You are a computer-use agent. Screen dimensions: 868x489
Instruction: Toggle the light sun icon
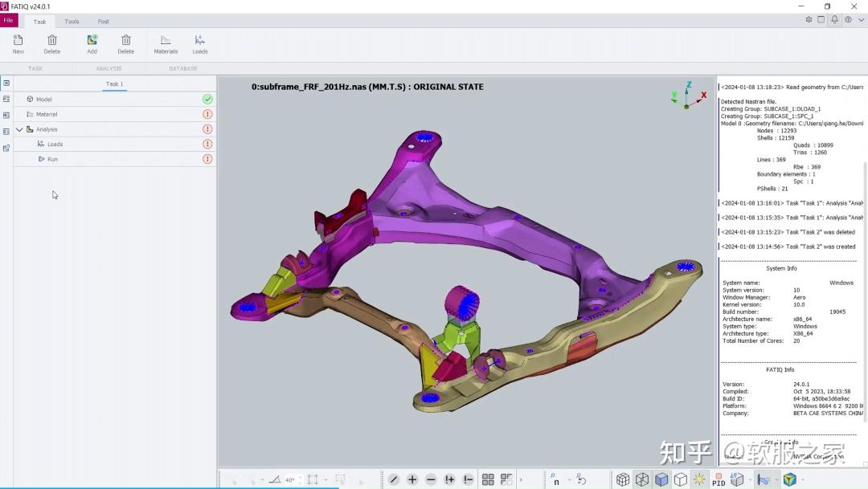pos(699,479)
